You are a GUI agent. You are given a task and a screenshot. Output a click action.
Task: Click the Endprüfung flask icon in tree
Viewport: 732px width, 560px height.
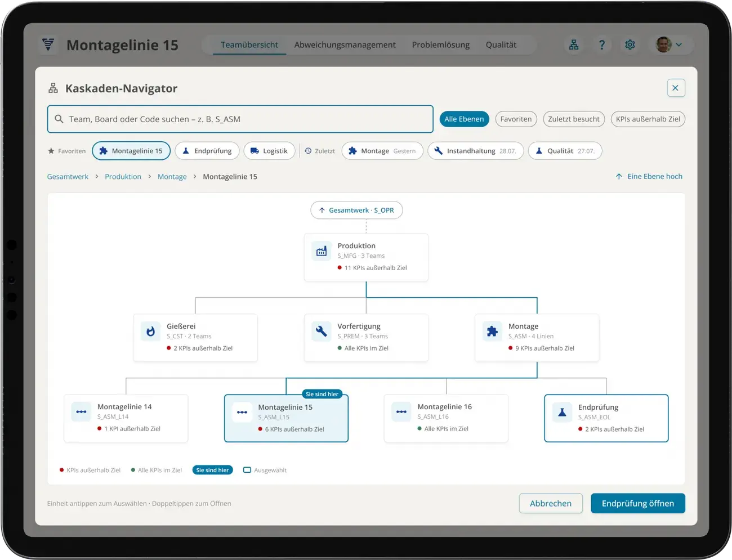[562, 413]
